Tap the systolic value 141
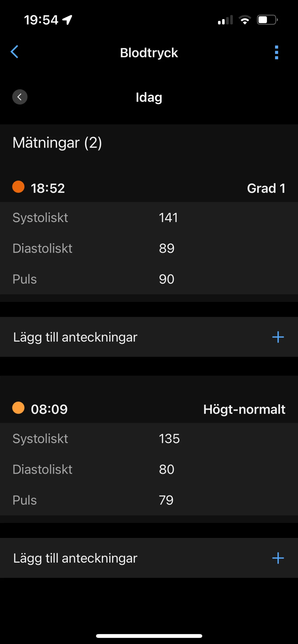 click(x=168, y=218)
